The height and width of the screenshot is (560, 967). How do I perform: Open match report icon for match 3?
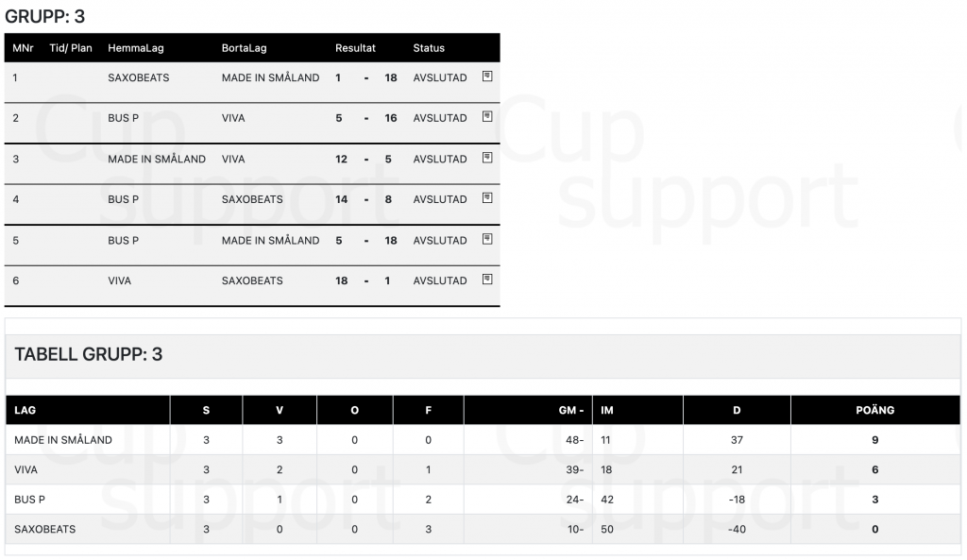pyautogui.click(x=487, y=158)
